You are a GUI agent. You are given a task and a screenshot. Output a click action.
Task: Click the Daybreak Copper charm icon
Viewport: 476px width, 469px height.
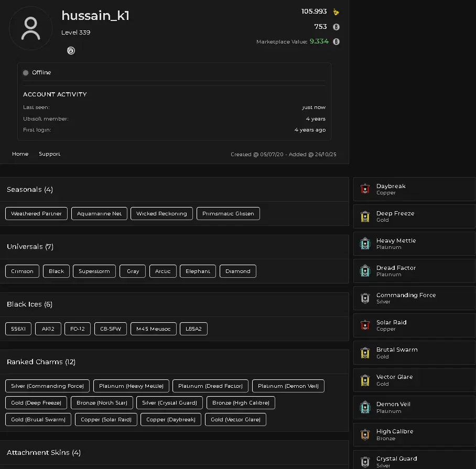(x=365, y=189)
